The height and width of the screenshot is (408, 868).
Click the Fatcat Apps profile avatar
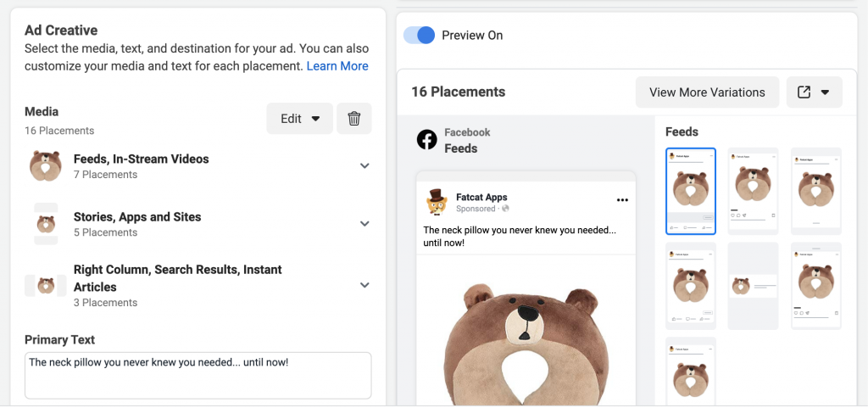click(437, 202)
